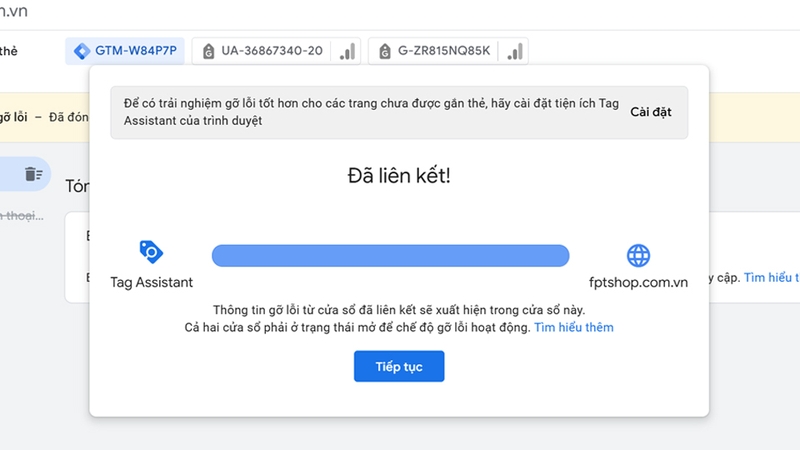Click the Google Tag Manager diamond icon
Viewport: 800px width, 450px height.
pyautogui.click(x=82, y=51)
